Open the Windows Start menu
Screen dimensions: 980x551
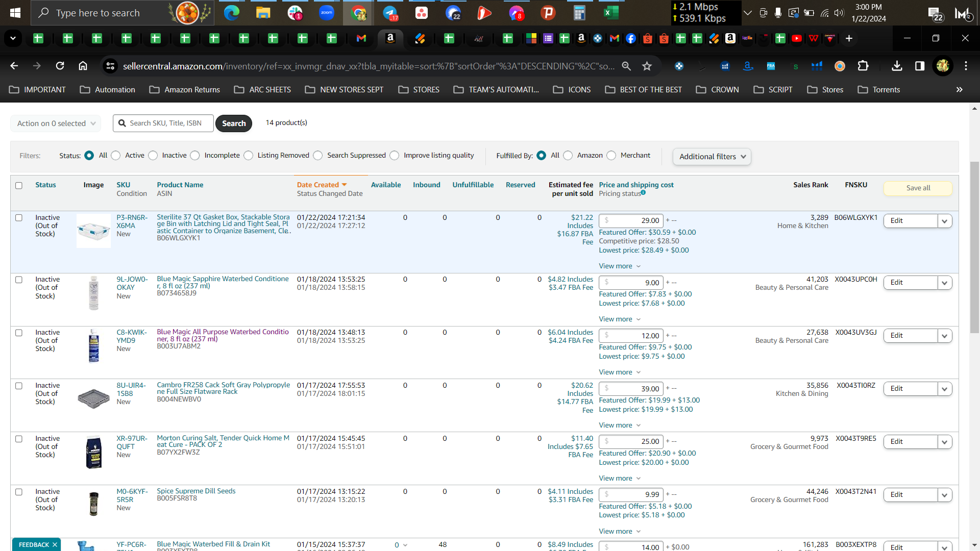pos(15,13)
